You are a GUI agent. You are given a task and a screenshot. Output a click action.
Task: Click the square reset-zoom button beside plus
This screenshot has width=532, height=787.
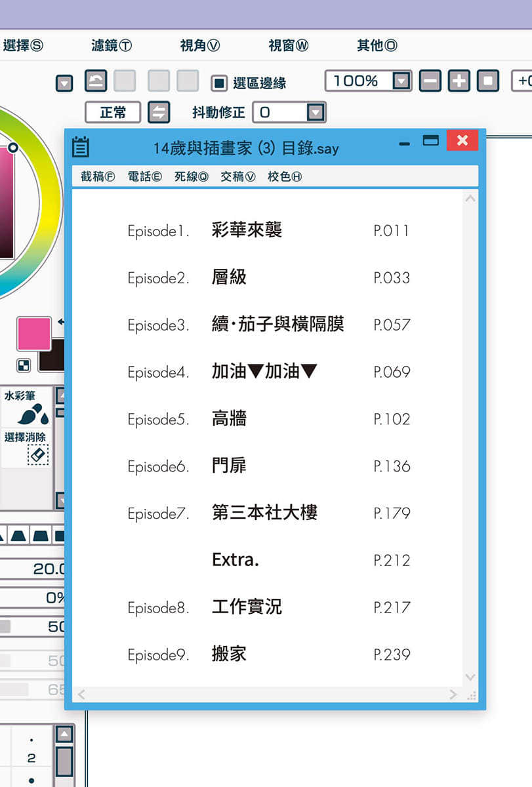[487, 81]
